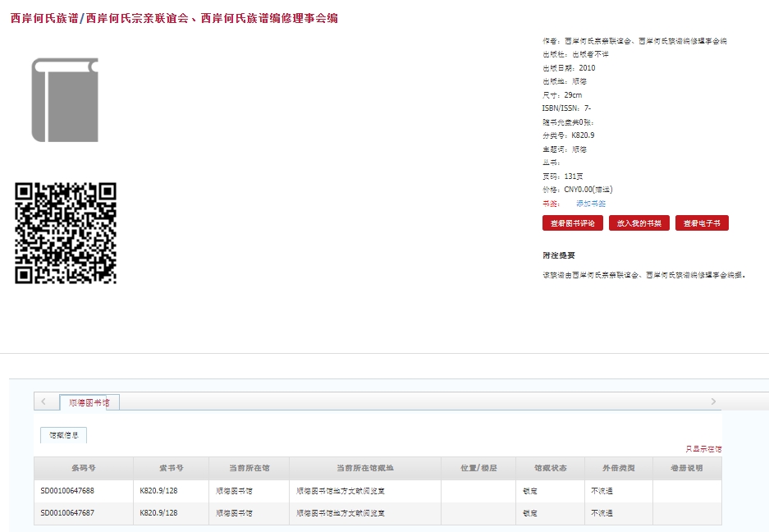The height and width of the screenshot is (532, 769).
Task: Click right arrow of library tab strip
Action: [x=713, y=401]
